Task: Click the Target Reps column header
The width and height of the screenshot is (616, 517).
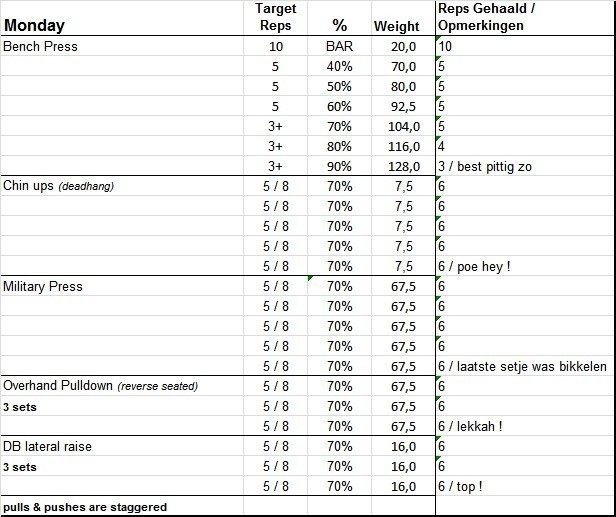Action: pyautogui.click(x=275, y=17)
